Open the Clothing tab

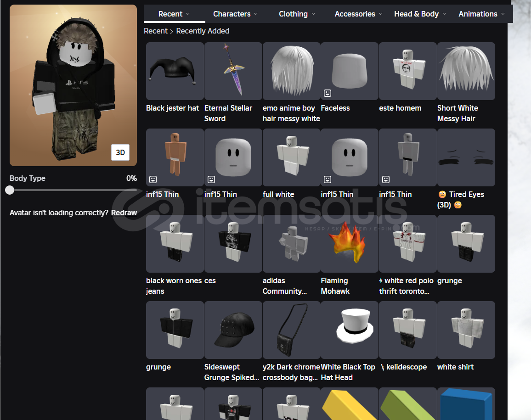[297, 14]
